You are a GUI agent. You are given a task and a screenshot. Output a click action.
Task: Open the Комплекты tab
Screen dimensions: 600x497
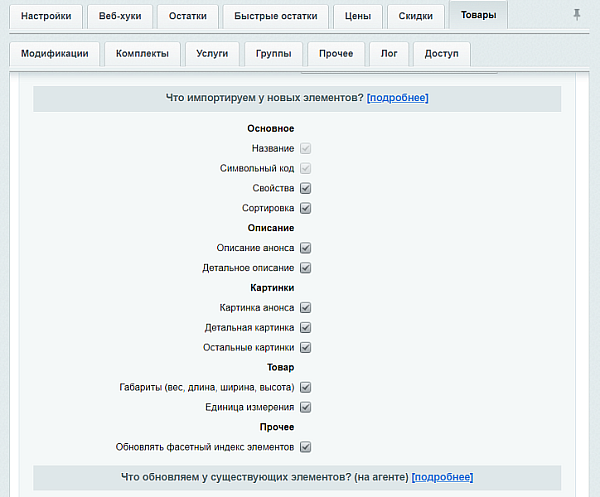(x=140, y=54)
